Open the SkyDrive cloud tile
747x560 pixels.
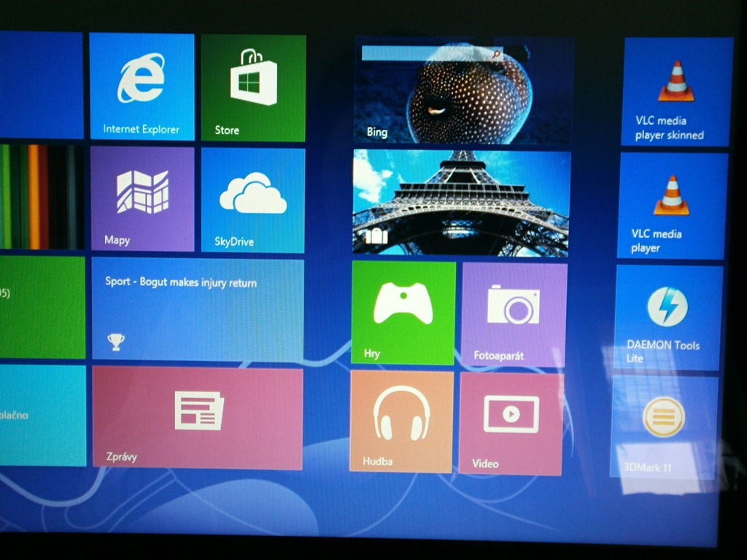coord(252,200)
